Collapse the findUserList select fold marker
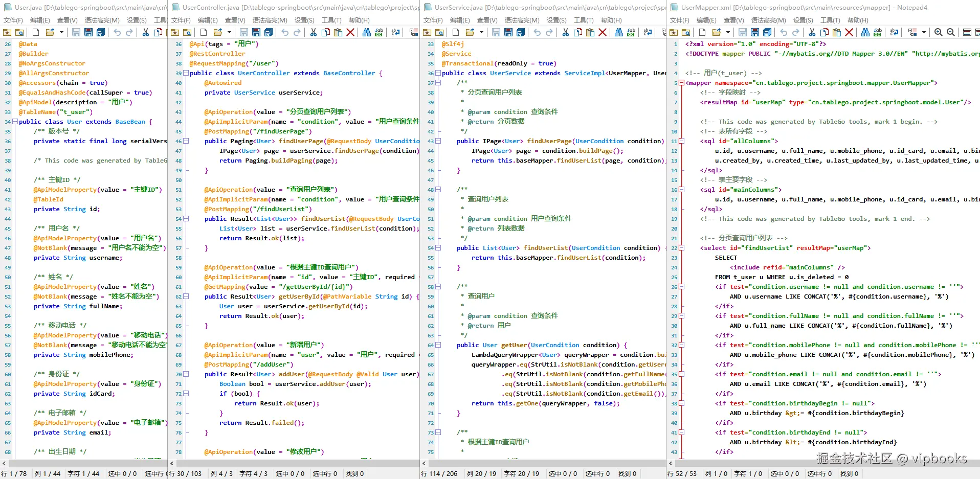The height and width of the screenshot is (479, 980). 681,248
